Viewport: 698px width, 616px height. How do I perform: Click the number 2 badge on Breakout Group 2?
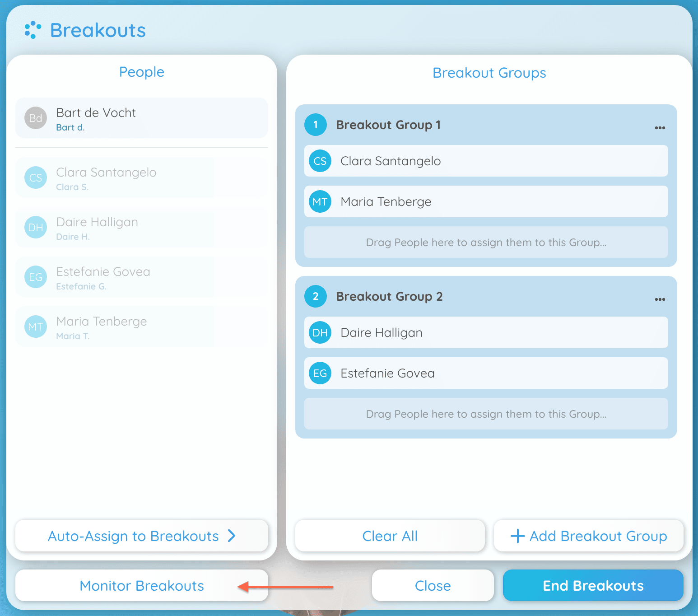[316, 296]
